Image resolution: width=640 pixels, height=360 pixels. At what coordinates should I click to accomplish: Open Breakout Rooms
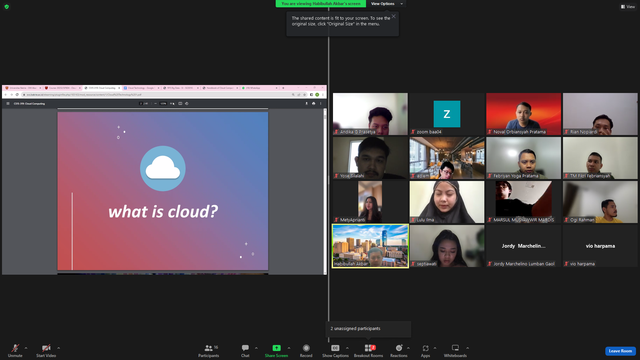369,350
